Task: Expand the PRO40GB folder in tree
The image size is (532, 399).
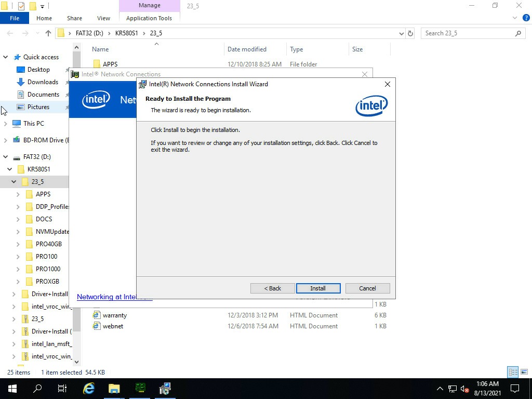Action: 18,244
